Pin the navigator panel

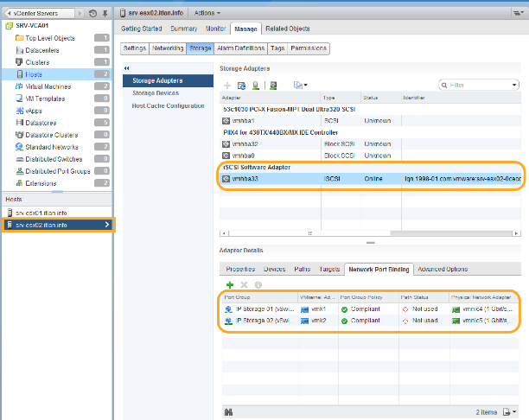pyautogui.click(x=105, y=14)
